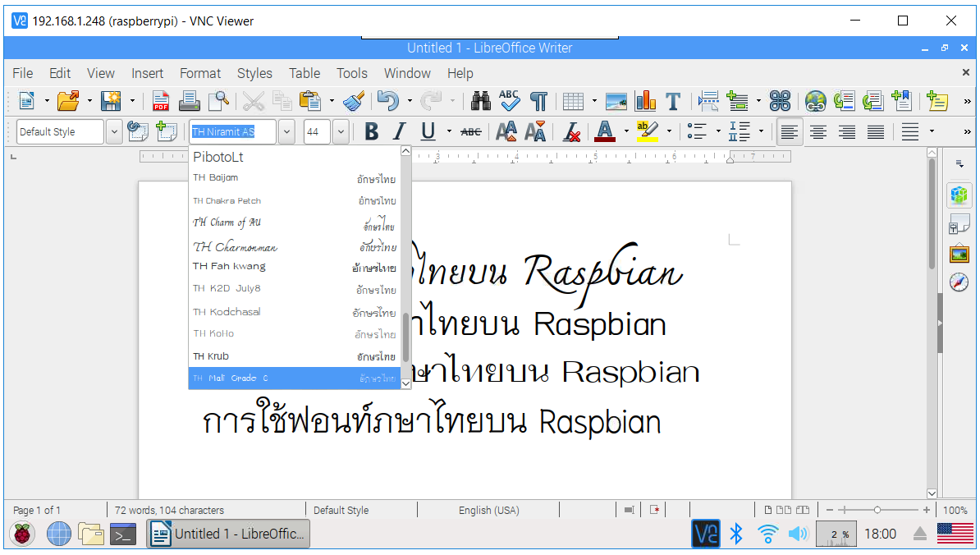This screenshot has width=980, height=555.
Task: Insert a chart
Action: tap(645, 101)
